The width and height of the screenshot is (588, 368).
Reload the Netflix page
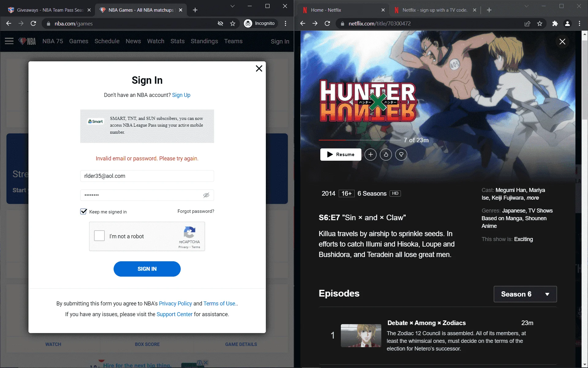(327, 23)
